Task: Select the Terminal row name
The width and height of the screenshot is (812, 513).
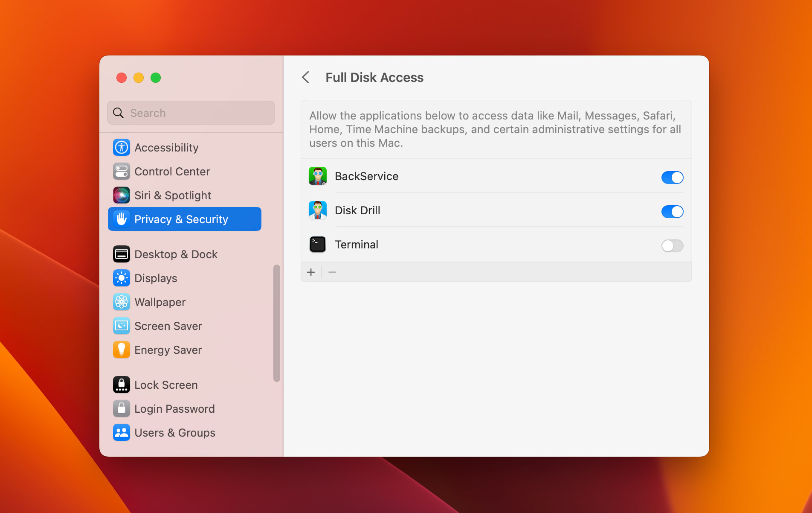Action: click(x=357, y=245)
